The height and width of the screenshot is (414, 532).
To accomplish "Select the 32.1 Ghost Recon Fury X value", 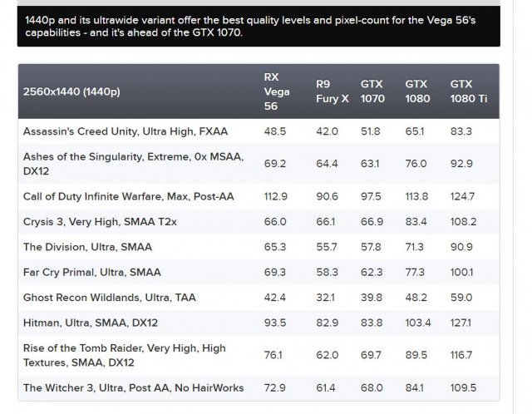I will click(328, 297).
